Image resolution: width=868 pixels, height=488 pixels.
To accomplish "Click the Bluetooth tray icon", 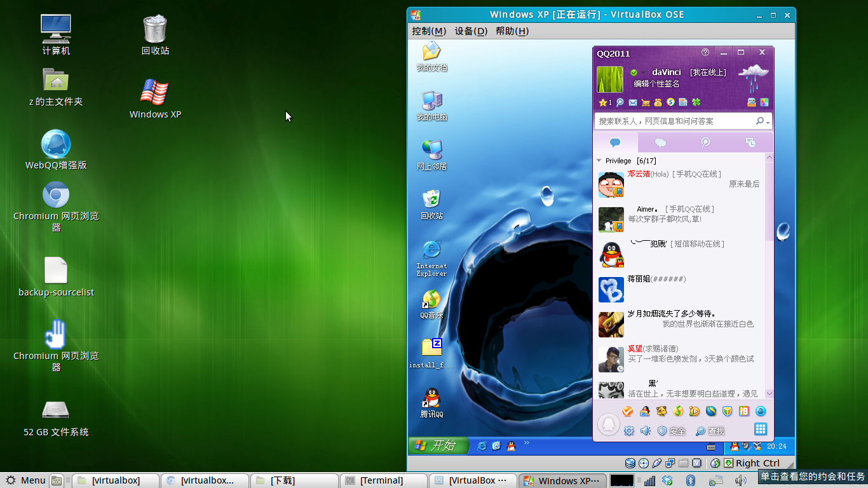I will click(691, 480).
